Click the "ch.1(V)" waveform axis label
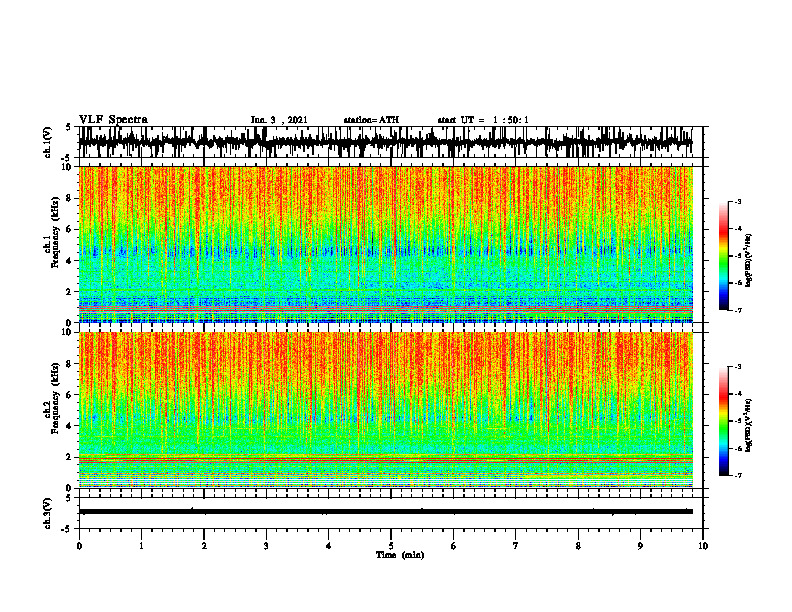Screen dimensions: 792x612 [x=47, y=142]
